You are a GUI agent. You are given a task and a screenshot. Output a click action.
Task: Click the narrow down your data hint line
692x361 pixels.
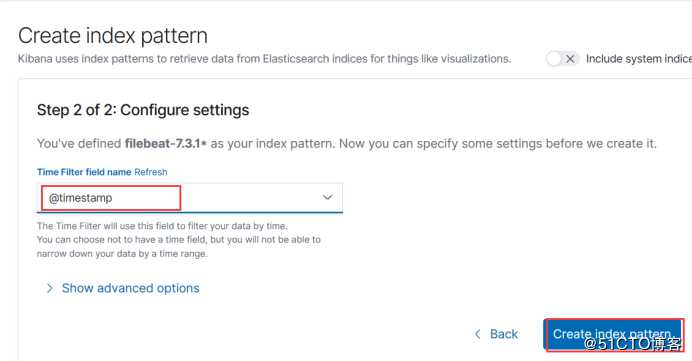tap(122, 254)
